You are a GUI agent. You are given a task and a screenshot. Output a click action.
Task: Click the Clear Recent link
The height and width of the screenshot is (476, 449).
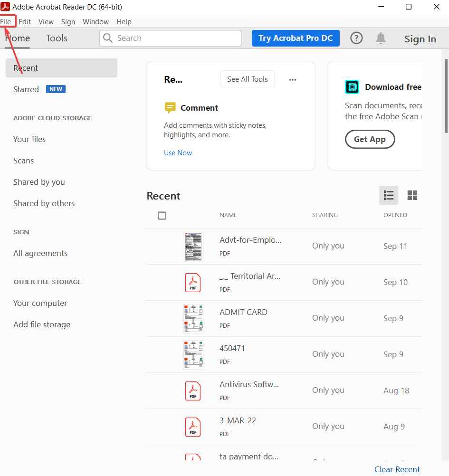point(397,469)
